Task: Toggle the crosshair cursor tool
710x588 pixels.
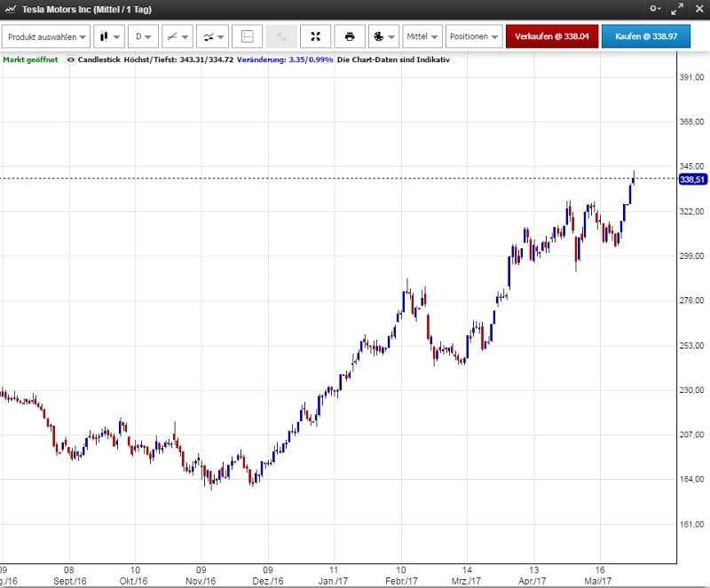Action: (x=248, y=37)
